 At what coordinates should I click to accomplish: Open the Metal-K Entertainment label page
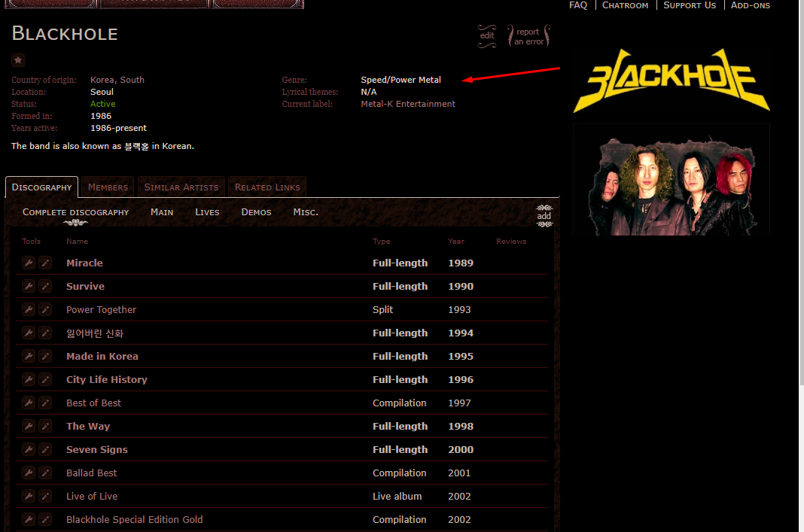tap(407, 104)
